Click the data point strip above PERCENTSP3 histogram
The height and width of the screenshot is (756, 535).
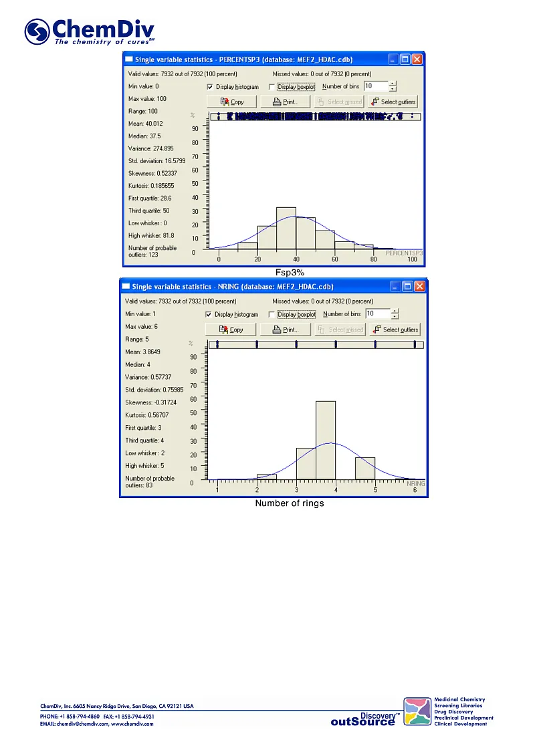pyautogui.click(x=316, y=116)
